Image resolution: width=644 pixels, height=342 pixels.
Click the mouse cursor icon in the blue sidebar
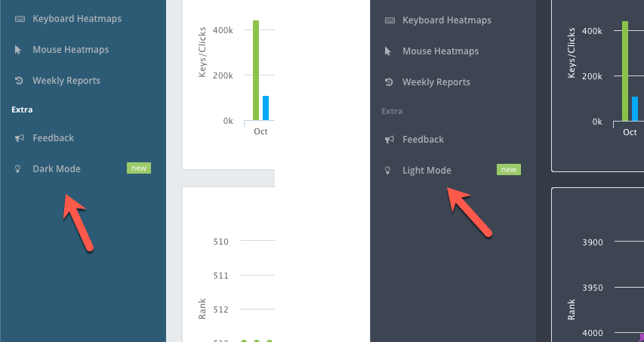point(18,50)
